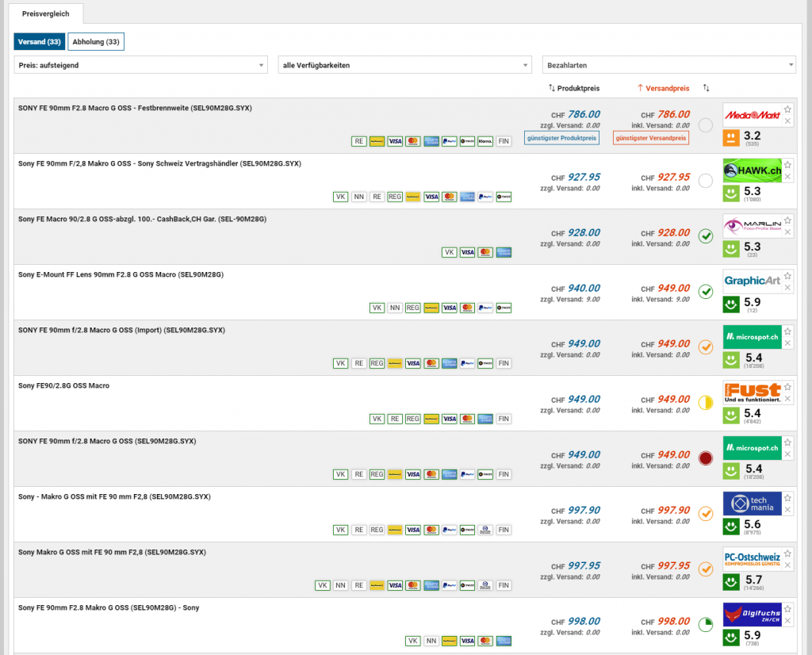The image size is (812, 655).
Task: Switch to the 'Abholung (33)' tab
Action: pyautogui.click(x=96, y=42)
